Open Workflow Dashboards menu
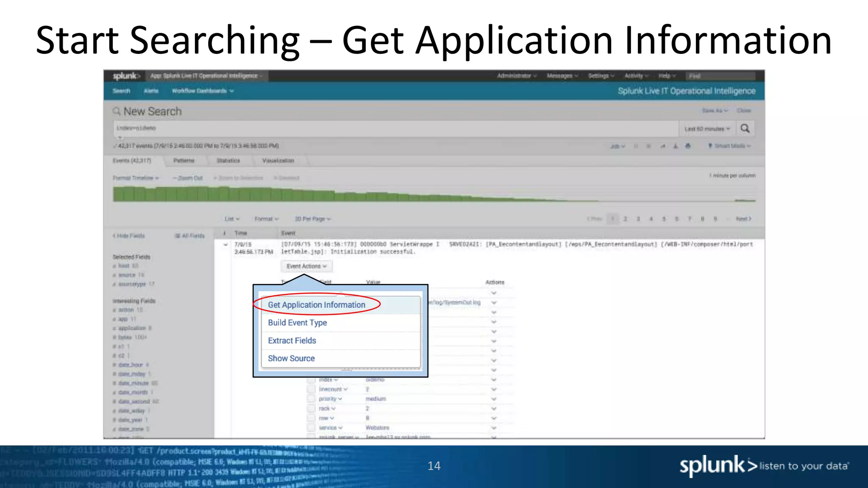868x488 pixels. [203, 91]
